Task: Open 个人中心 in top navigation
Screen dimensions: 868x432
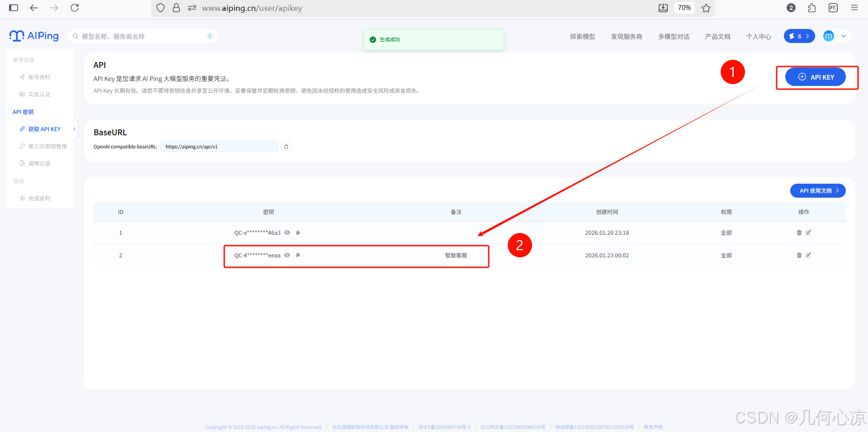Action: point(759,37)
